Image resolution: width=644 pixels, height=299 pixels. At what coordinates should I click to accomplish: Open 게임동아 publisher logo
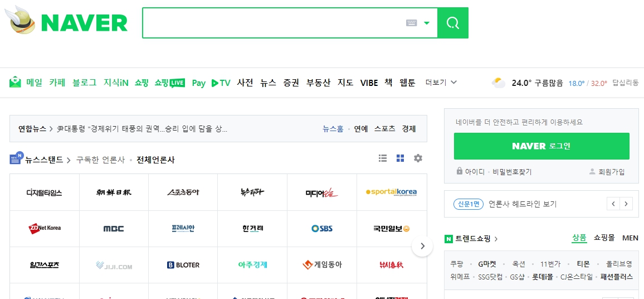(322, 265)
